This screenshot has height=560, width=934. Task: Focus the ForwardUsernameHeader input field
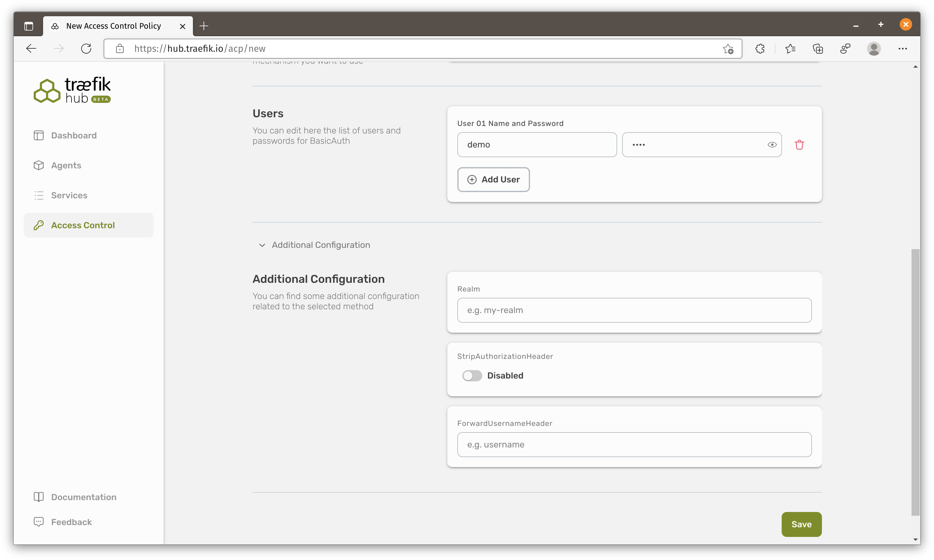click(634, 445)
